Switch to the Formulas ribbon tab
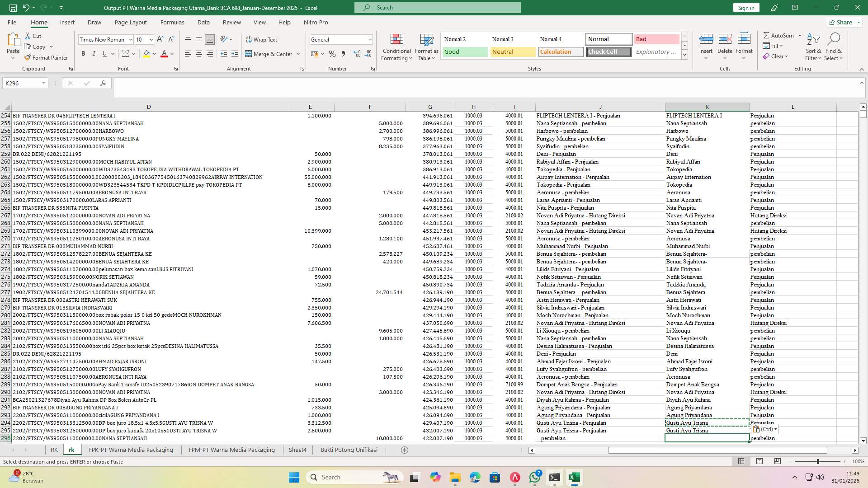Viewport: 868px width, 488px height. coord(172,22)
